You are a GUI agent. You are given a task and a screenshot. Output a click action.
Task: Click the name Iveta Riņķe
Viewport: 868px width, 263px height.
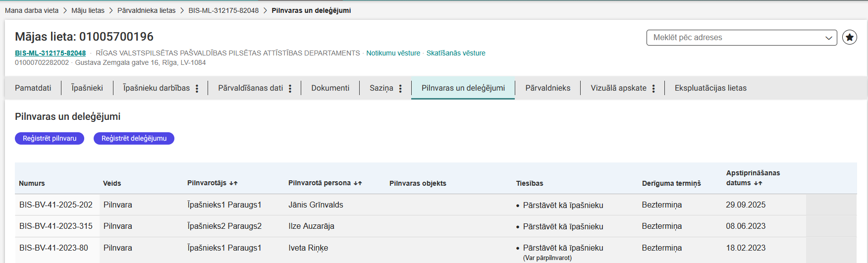point(308,248)
